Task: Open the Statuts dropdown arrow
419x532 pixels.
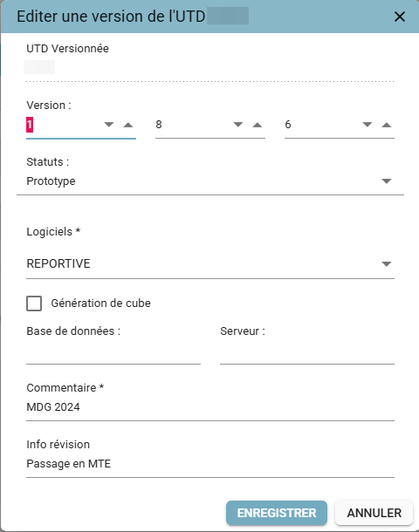Action: point(387,181)
